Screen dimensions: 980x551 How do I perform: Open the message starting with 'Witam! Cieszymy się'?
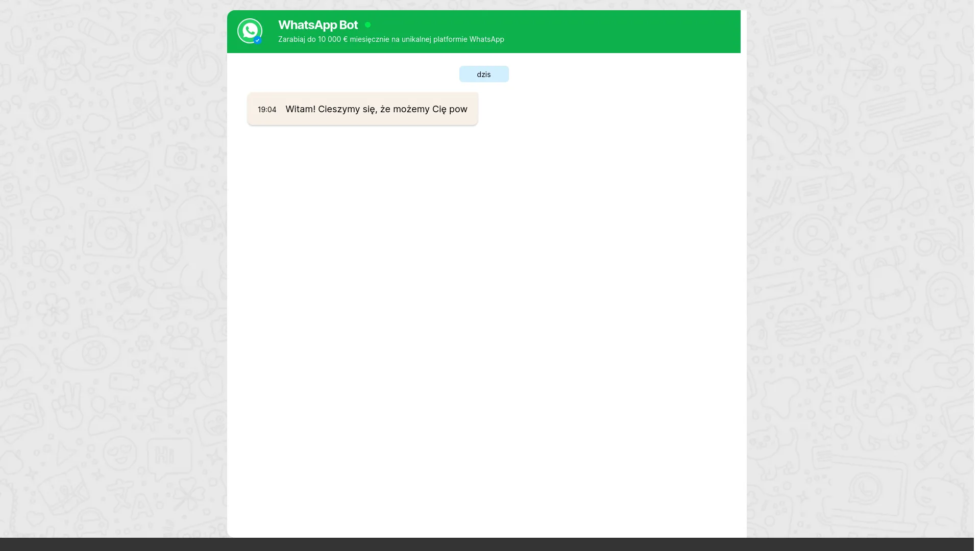(x=363, y=109)
